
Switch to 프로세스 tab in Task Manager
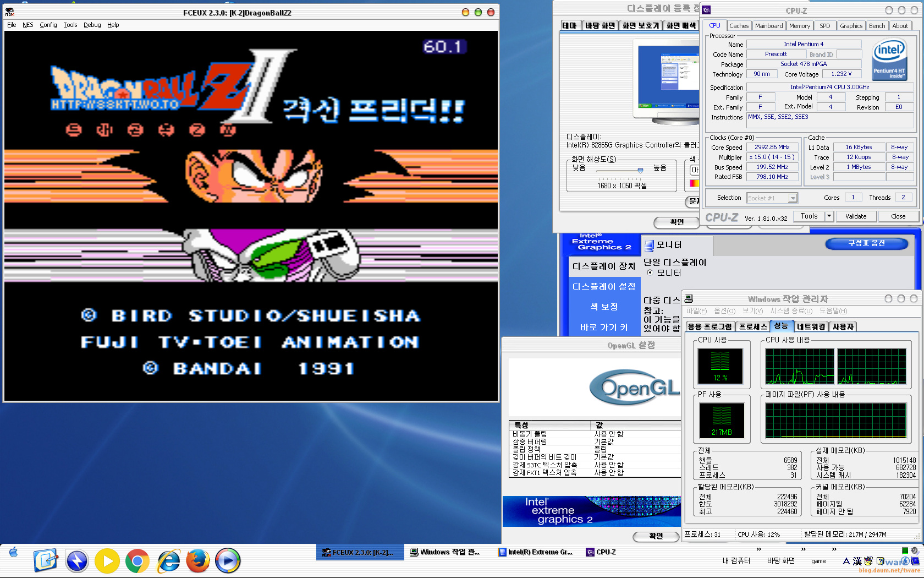click(752, 326)
